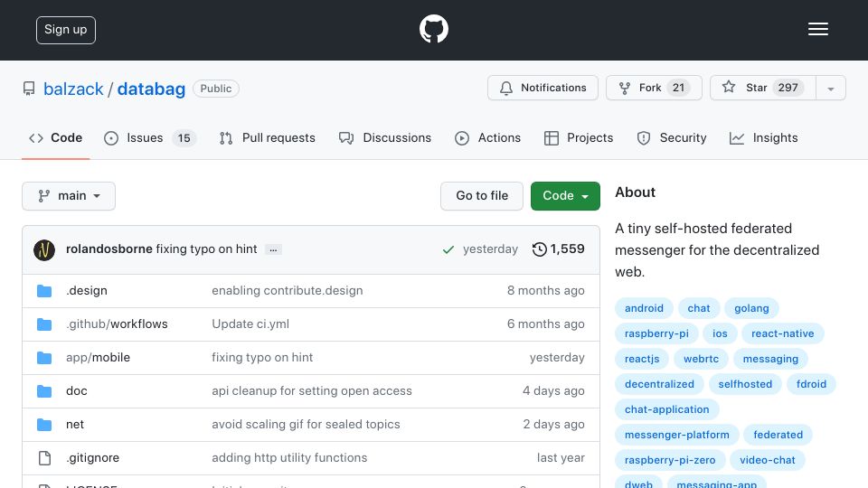Click the .github/workflows folder icon
868x488 pixels.
tap(44, 324)
